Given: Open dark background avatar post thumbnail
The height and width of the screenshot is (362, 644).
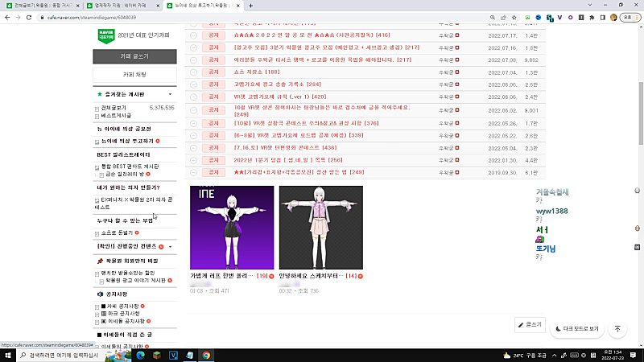Looking at the screenshot, I should pos(320,228).
